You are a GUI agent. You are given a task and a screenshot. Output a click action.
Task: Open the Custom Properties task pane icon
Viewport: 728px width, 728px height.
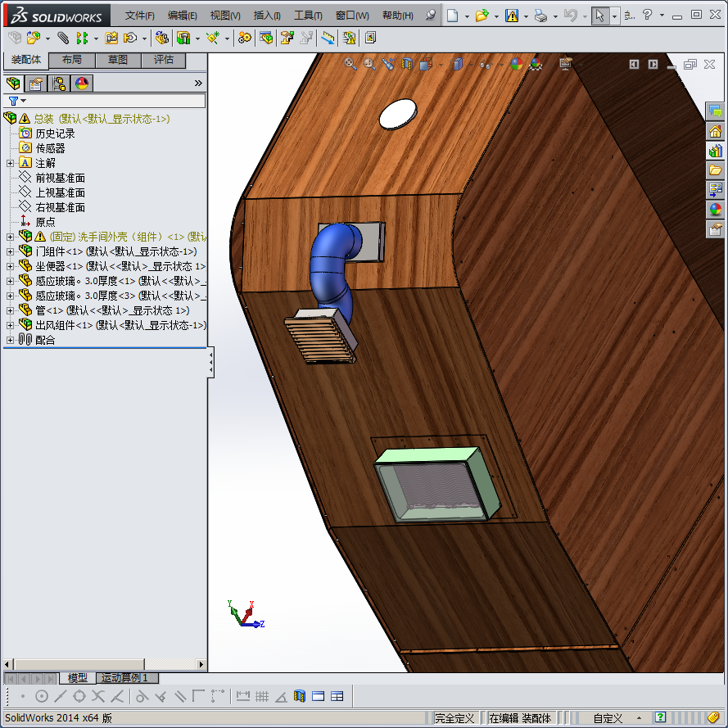(x=715, y=229)
